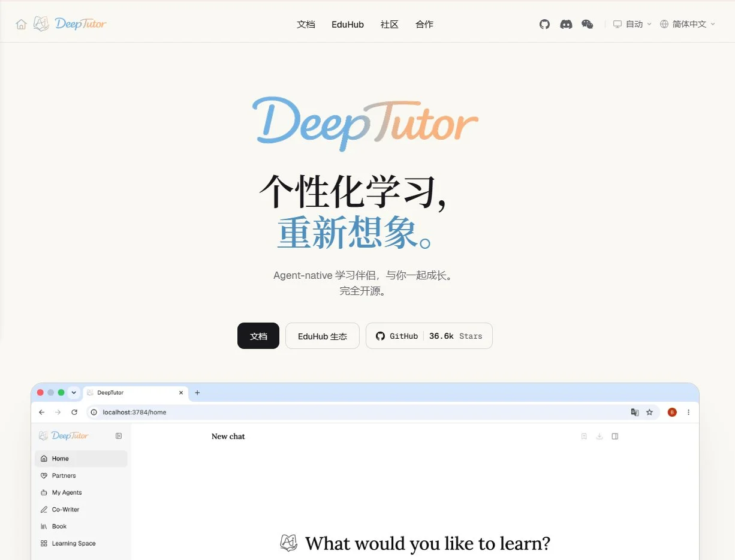Open Co-Writer in the app sidebar
The image size is (735, 560).
(81, 510)
